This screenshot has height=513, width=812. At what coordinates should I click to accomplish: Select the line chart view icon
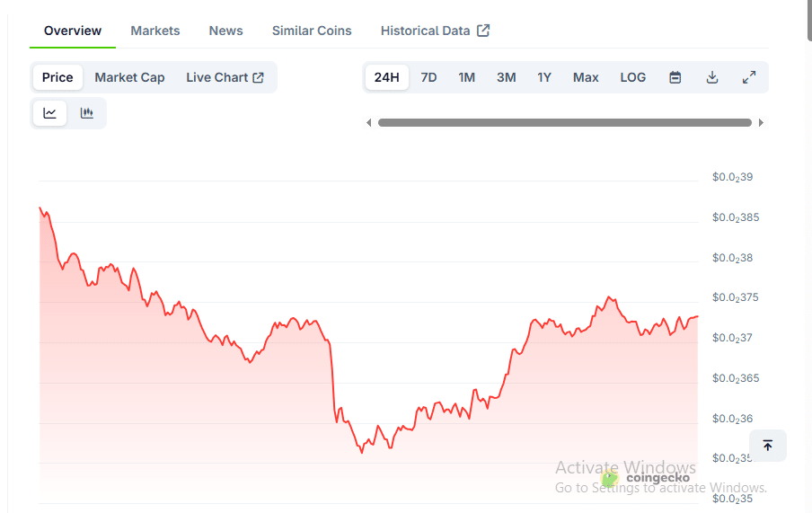[50, 113]
